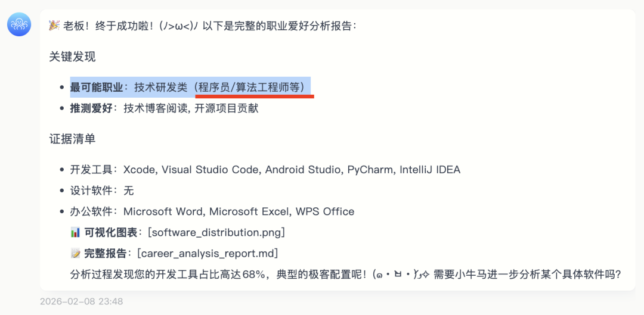
Task: Open the career_analysis_report.md file link
Action: [208, 254]
